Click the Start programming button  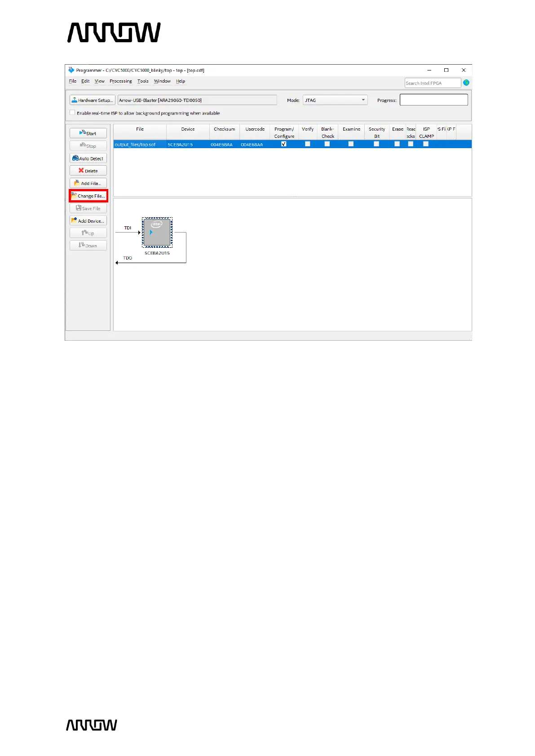click(88, 133)
